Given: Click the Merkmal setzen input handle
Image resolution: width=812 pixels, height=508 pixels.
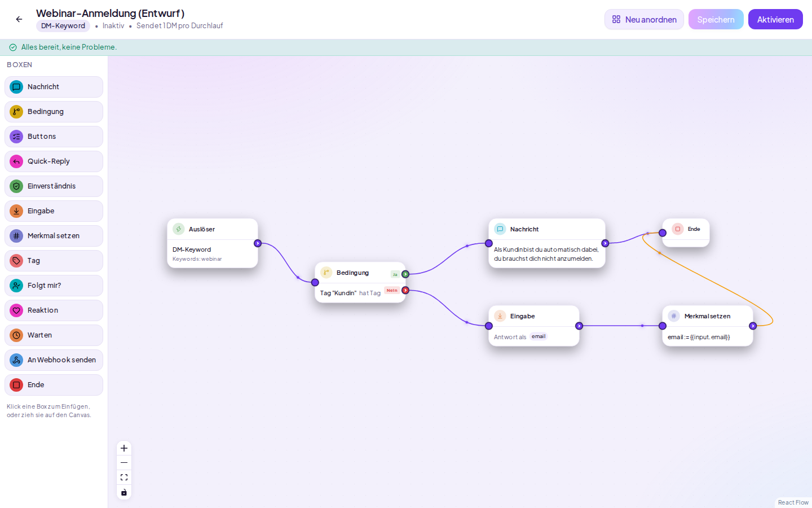Looking at the screenshot, I should click(663, 326).
